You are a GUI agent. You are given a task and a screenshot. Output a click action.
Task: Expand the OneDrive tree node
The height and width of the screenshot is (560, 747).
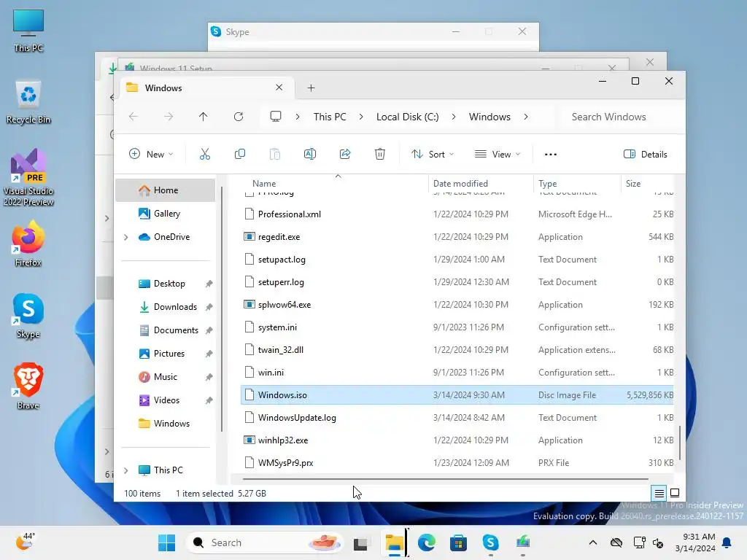point(125,237)
